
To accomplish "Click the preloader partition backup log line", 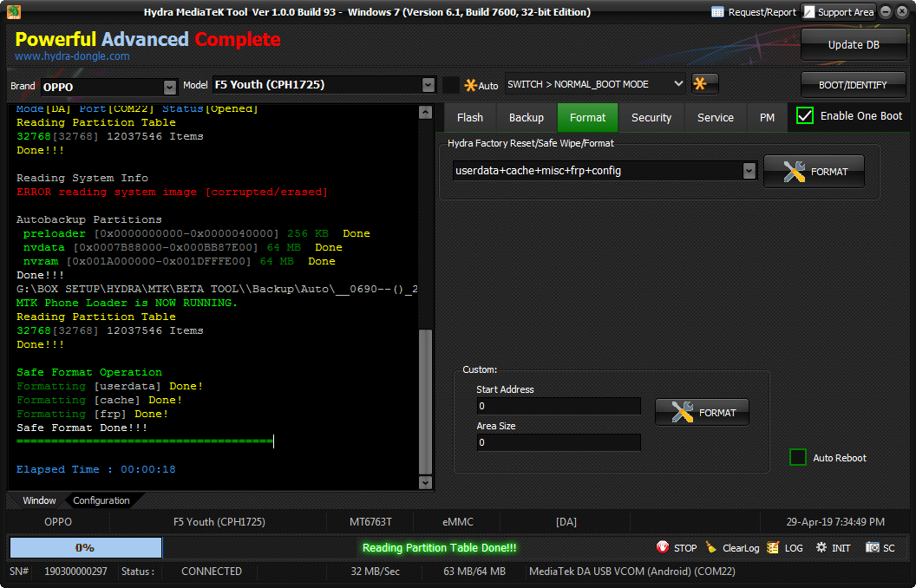I will 196,233.
